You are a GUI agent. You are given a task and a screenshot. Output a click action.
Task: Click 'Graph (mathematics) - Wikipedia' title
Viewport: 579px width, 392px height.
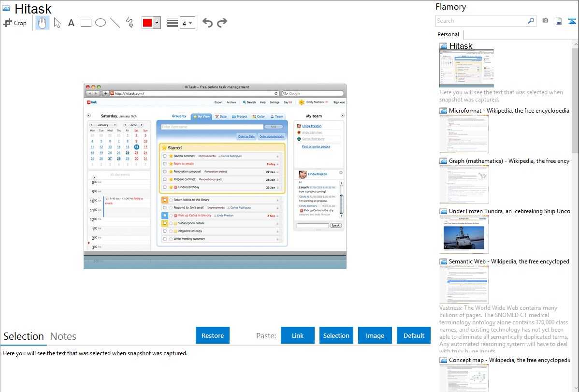(x=509, y=161)
